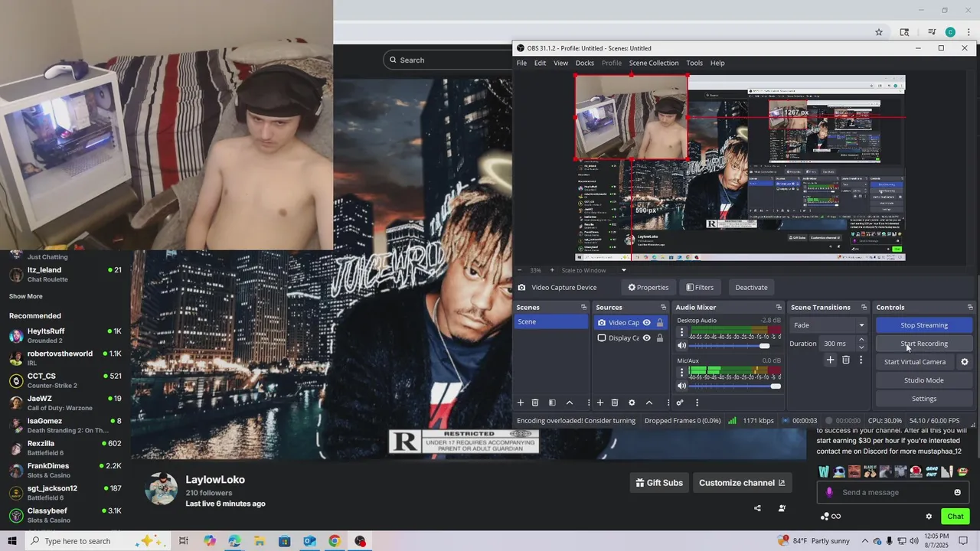Open the Docks menu in OBS

tap(585, 63)
